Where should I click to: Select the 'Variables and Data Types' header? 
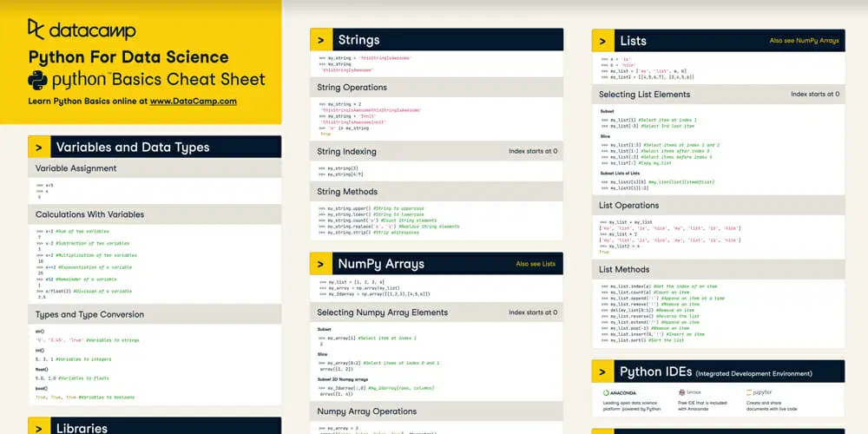point(133,148)
